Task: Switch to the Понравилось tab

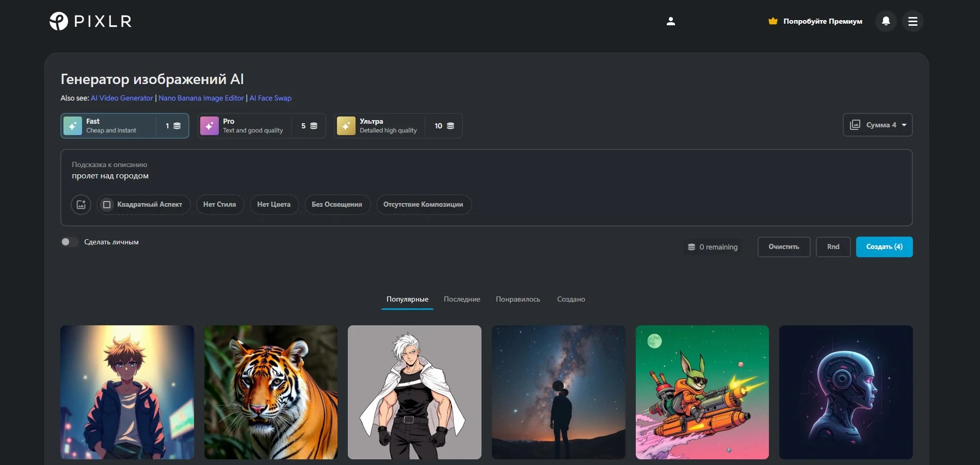Action: (x=518, y=299)
